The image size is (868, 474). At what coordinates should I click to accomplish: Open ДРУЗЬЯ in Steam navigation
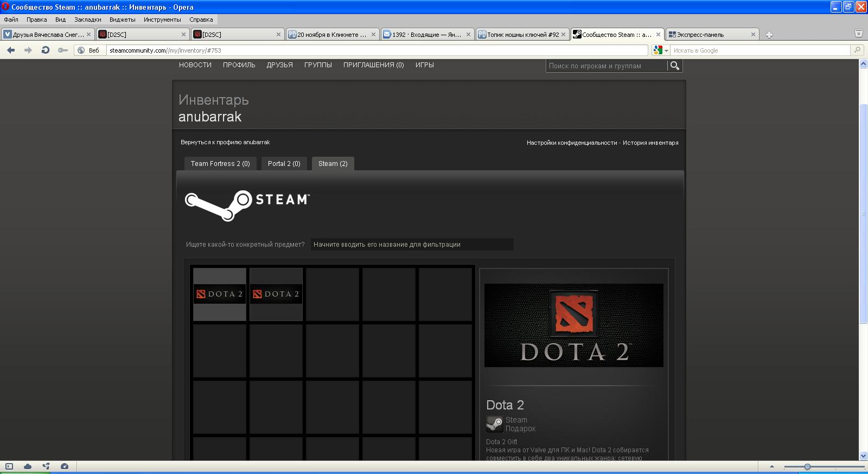pyautogui.click(x=279, y=65)
